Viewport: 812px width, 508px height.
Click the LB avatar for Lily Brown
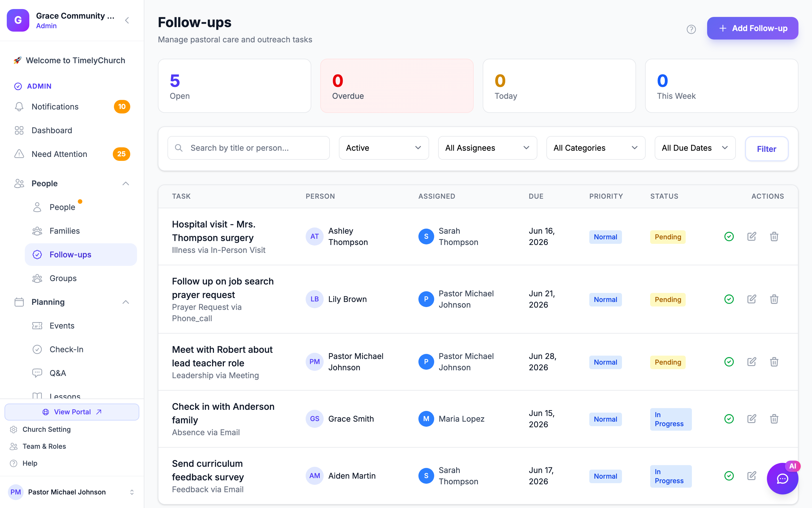[314, 299]
